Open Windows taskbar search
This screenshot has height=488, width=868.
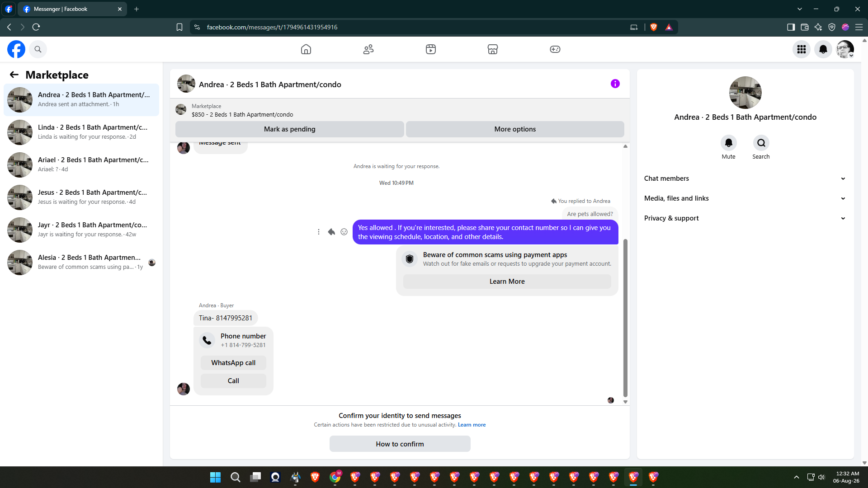tap(236, 477)
